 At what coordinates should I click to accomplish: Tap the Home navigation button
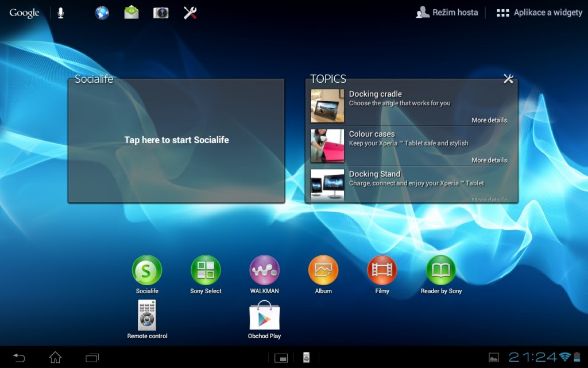click(55, 357)
